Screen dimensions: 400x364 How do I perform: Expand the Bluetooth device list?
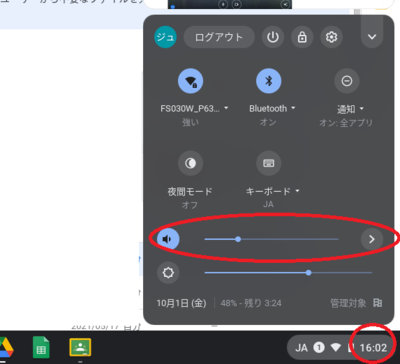pyautogui.click(x=272, y=108)
